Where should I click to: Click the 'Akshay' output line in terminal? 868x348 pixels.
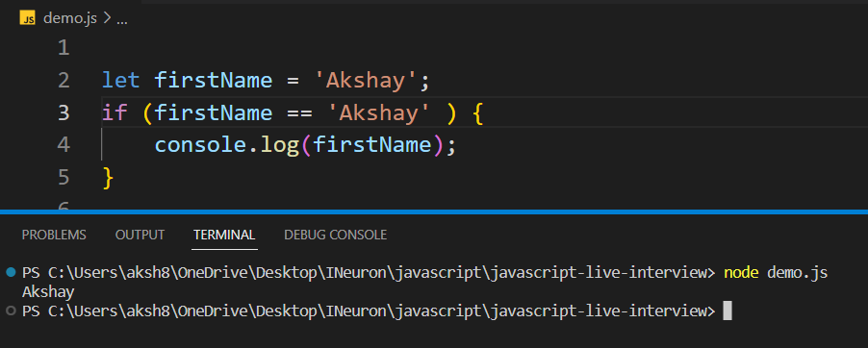click(48, 292)
